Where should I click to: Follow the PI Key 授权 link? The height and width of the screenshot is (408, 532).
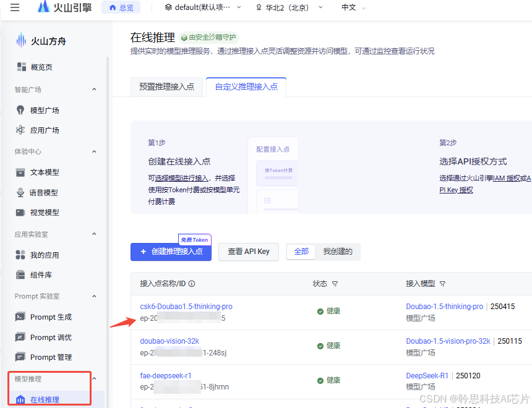456,190
